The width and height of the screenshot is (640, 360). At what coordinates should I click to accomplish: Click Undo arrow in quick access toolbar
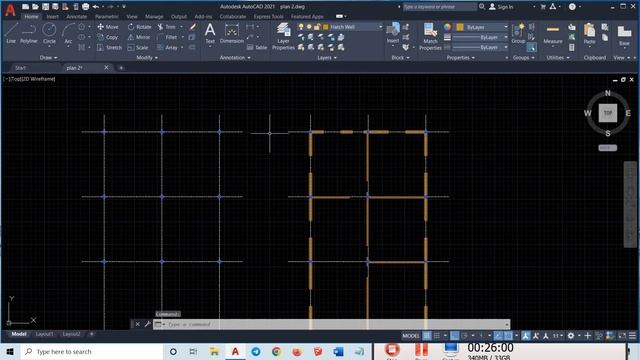pyautogui.click(x=96, y=7)
